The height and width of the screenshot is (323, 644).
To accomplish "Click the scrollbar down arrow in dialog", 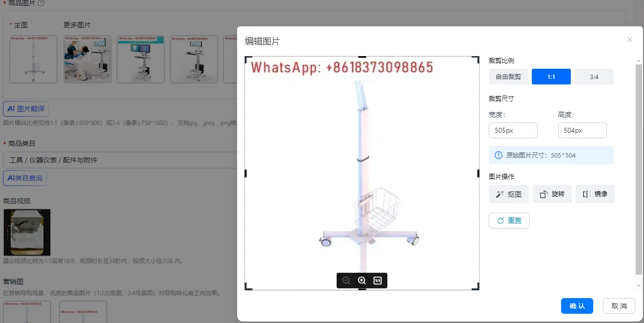I will 639,286.
